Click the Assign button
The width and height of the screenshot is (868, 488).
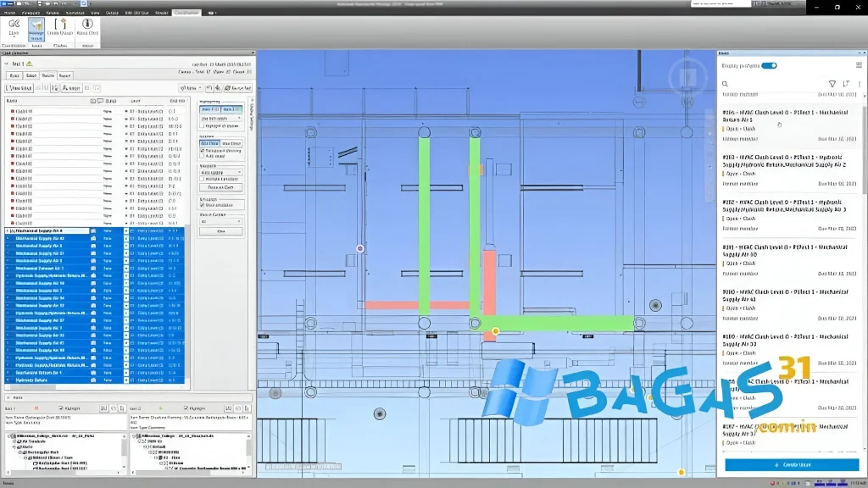tap(71, 88)
